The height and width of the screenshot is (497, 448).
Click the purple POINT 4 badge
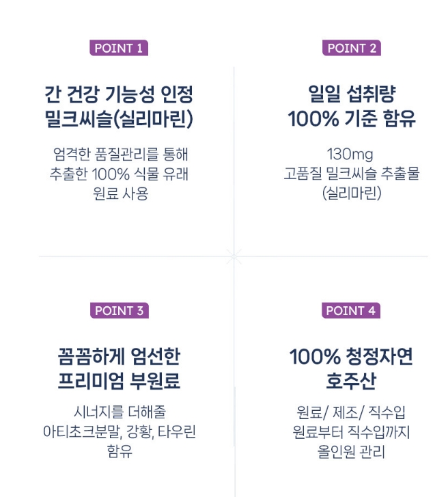(x=351, y=310)
